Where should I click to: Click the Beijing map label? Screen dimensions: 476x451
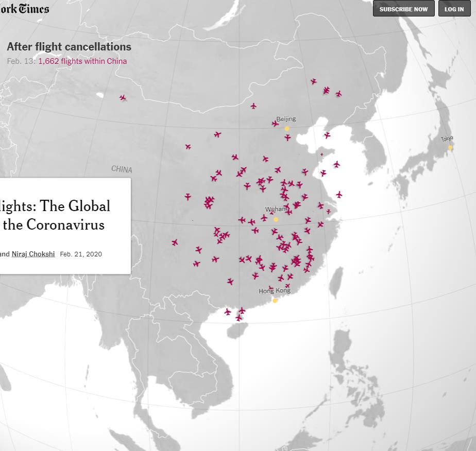click(286, 119)
